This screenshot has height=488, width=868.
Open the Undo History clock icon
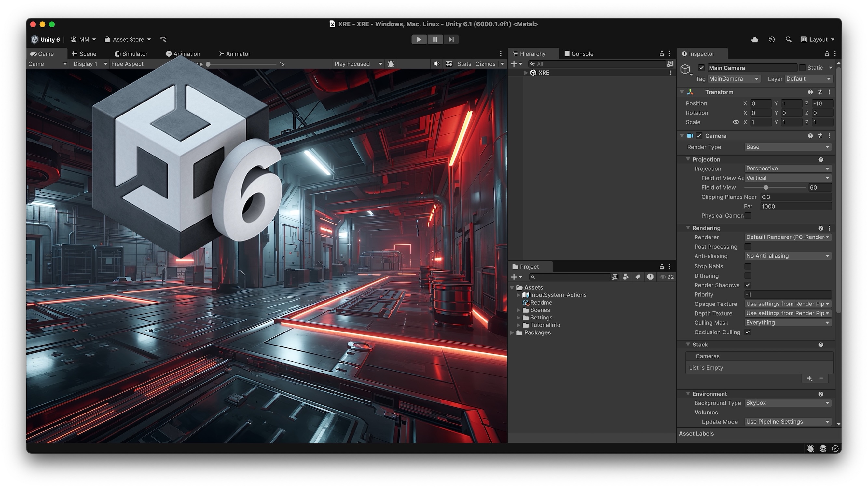pyautogui.click(x=771, y=39)
